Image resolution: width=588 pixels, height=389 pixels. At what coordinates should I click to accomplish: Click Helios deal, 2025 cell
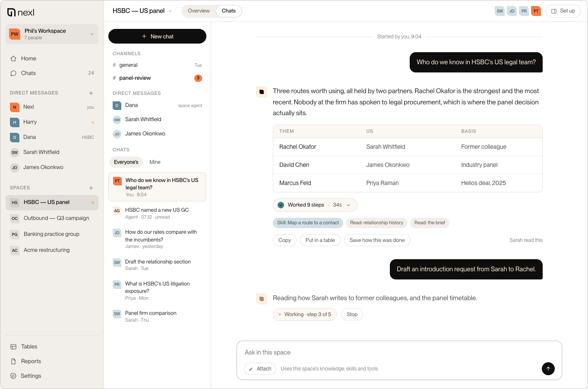484,183
